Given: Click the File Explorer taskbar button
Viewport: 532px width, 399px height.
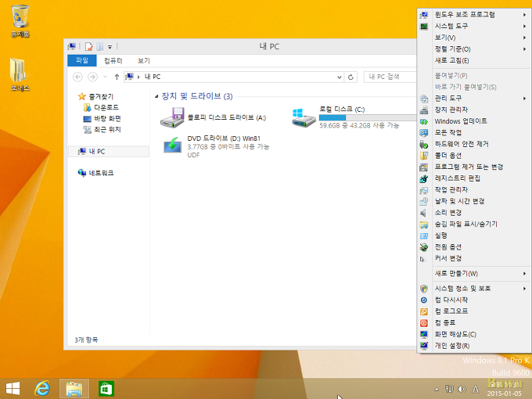Looking at the screenshot, I should (x=74, y=389).
